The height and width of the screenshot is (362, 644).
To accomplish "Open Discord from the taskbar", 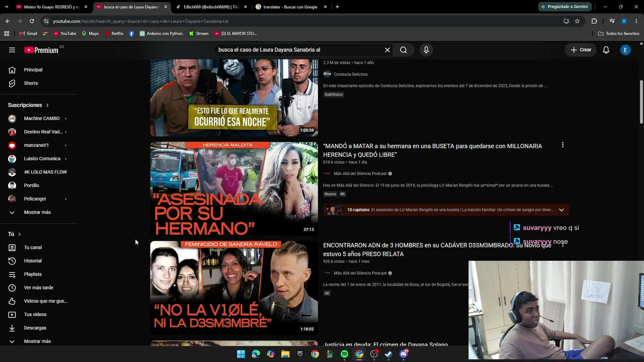I will click(x=403, y=354).
